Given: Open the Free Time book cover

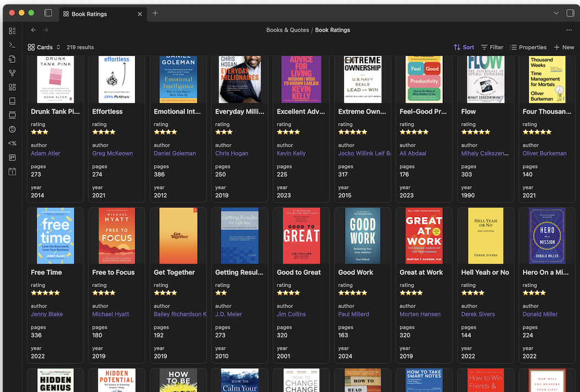Looking at the screenshot, I should pyautogui.click(x=55, y=236).
